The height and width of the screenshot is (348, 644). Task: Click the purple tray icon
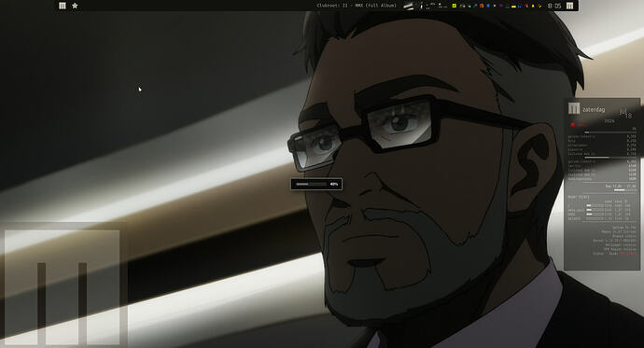pos(500,6)
